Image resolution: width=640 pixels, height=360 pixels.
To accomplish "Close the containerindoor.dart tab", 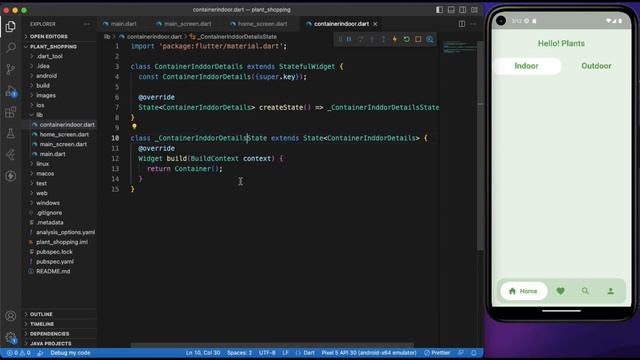I will click(x=375, y=24).
